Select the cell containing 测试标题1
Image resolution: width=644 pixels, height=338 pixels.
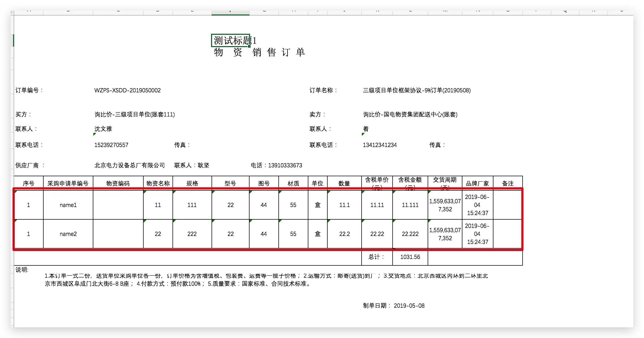pyautogui.click(x=231, y=40)
